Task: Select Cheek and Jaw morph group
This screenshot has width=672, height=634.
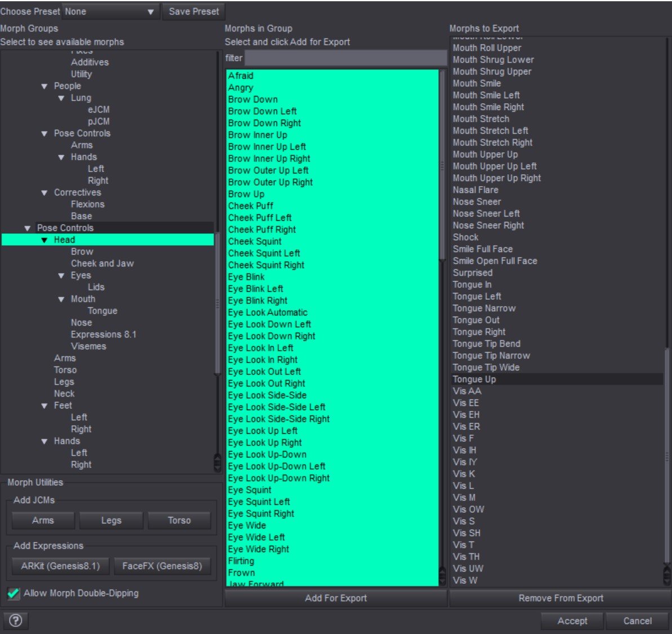Action: point(102,264)
